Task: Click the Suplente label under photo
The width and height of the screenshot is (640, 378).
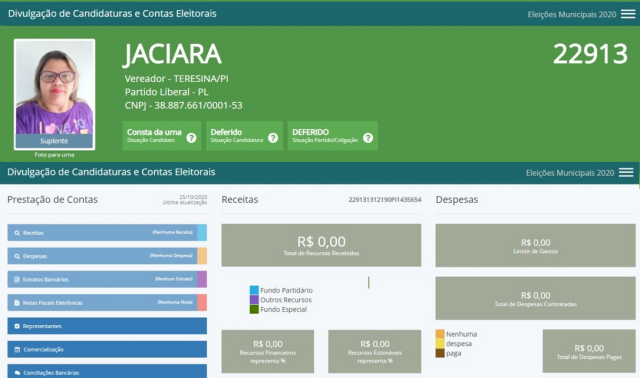Action: [x=54, y=141]
